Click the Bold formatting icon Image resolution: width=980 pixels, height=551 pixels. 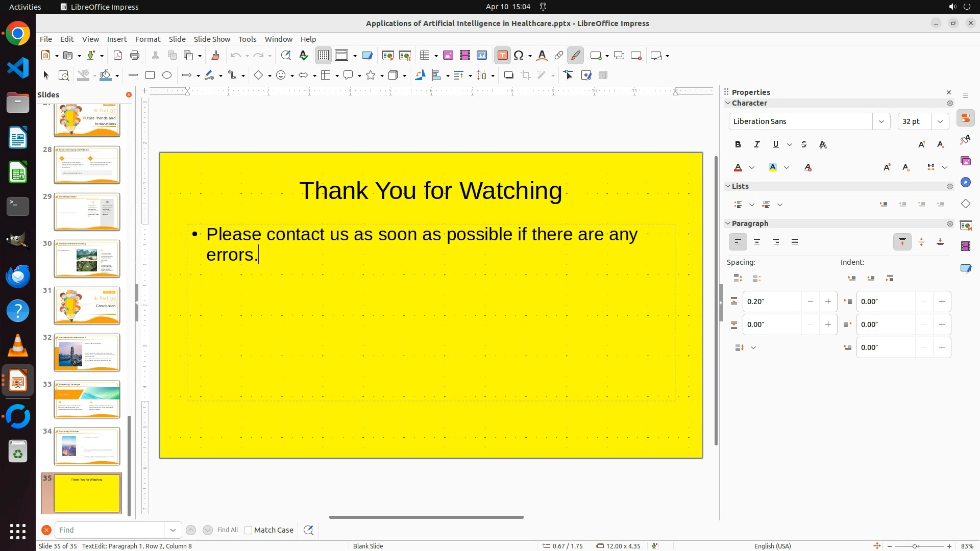coord(738,145)
